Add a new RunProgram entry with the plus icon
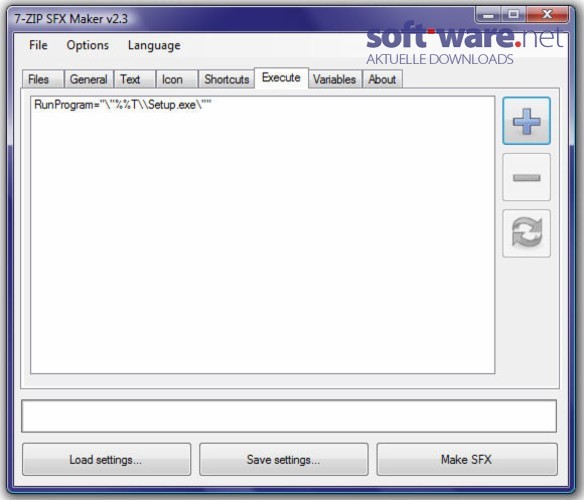This screenshot has width=584, height=500. click(526, 121)
